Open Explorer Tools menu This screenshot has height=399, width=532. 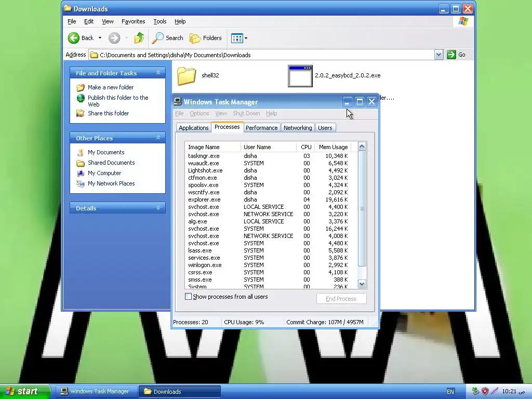160,21
